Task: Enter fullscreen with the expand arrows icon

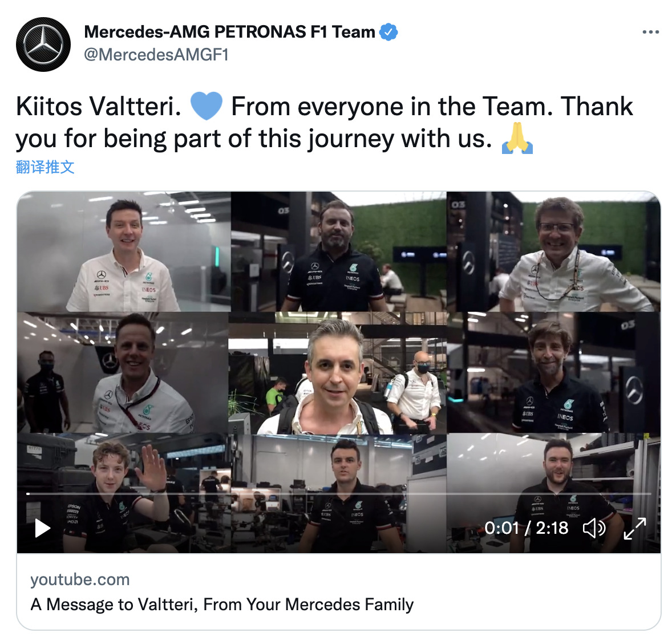Action: pos(635,528)
